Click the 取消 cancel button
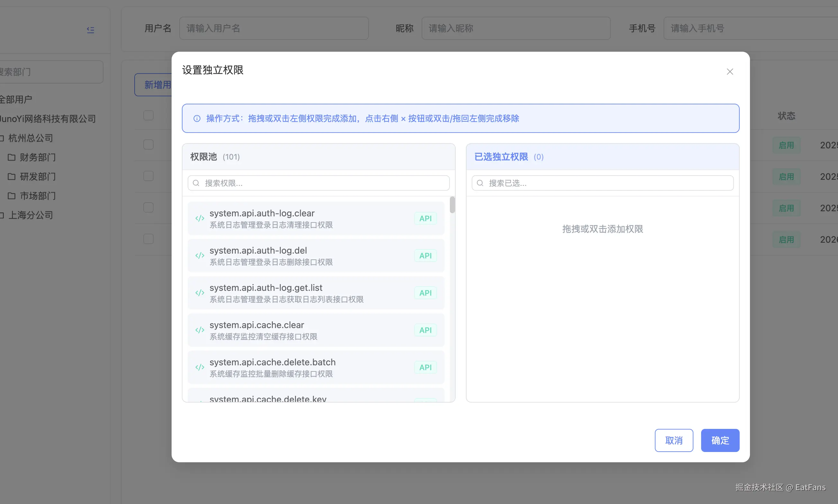Viewport: 838px width, 504px height. [673, 440]
